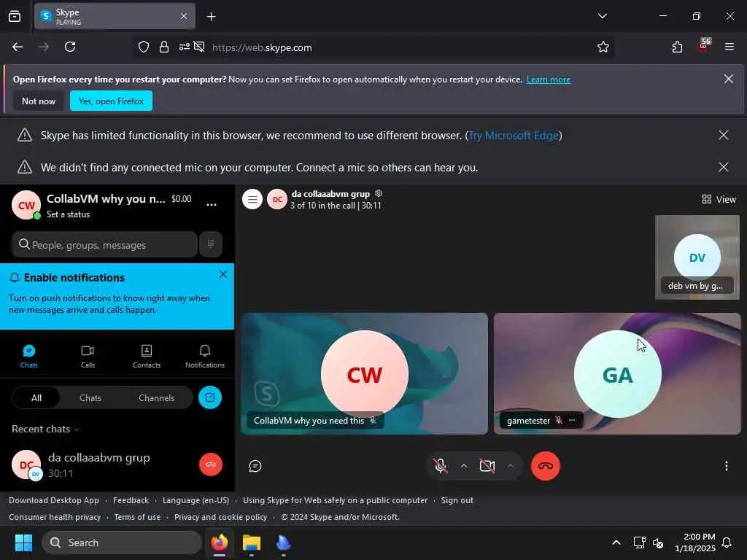This screenshot has width=747, height=560.
Task: Show hidden system tray icons
Action: click(616, 542)
